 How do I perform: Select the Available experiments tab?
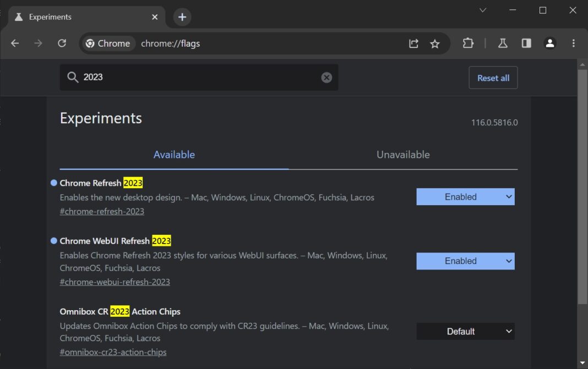pyautogui.click(x=174, y=155)
